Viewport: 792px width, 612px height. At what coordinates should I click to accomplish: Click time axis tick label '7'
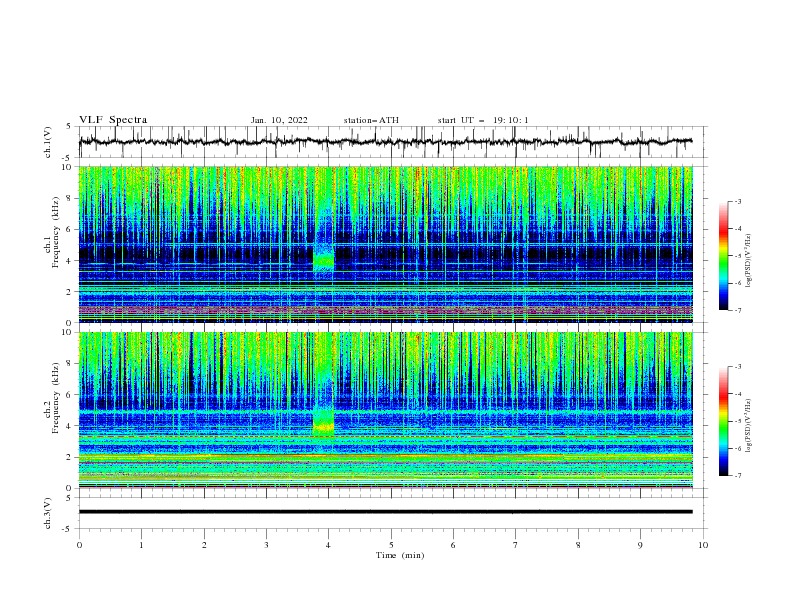point(516,545)
